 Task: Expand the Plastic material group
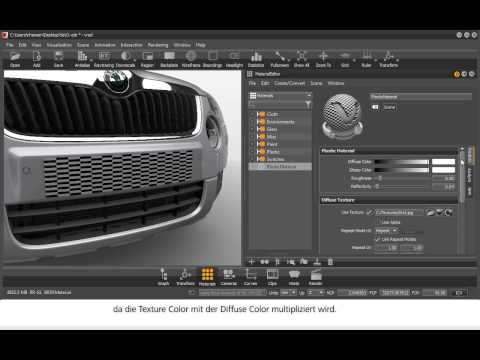[x=253, y=152]
